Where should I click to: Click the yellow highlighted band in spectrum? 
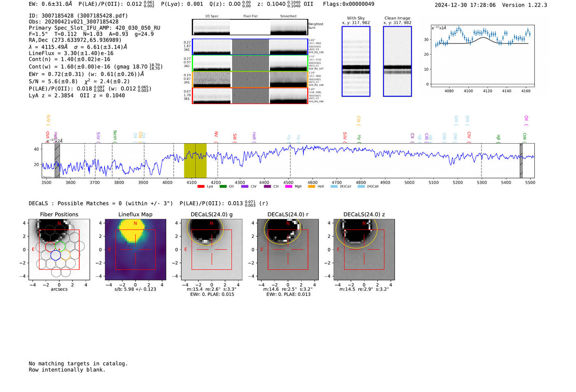[x=195, y=160]
